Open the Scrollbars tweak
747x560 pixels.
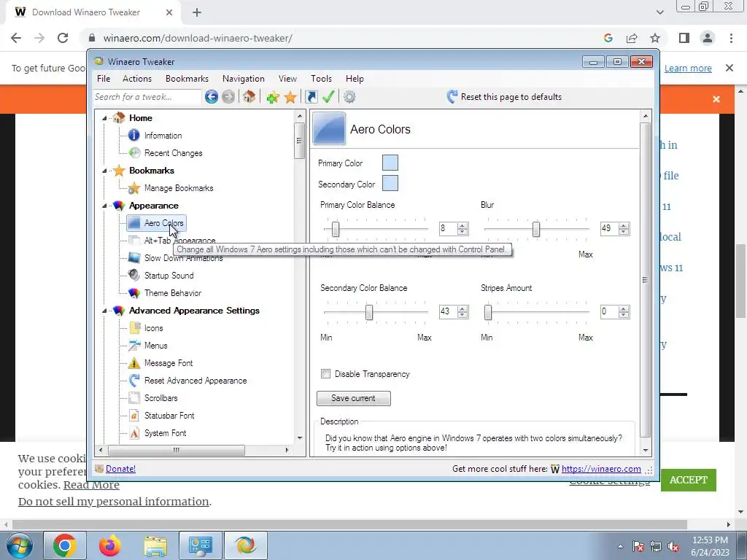[x=160, y=398]
